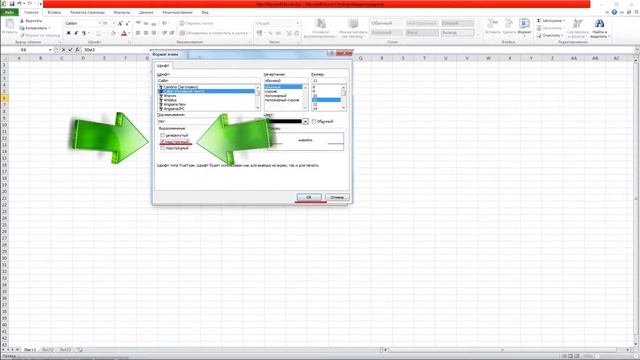The height and width of the screenshot is (360, 640).
Task: Switch to the Рецензирование ribbon tab
Action: point(177,13)
